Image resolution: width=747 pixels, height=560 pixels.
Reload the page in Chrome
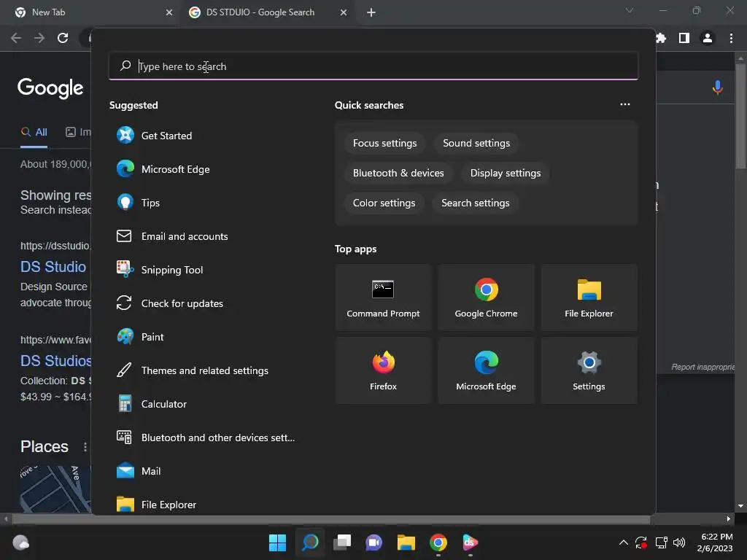[63, 38]
